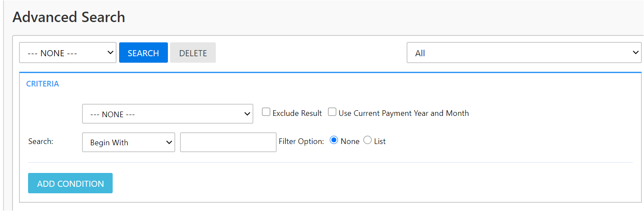The width and height of the screenshot is (644, 211).
Task: Click the blue SEARCH button
Action: (143, 53)
